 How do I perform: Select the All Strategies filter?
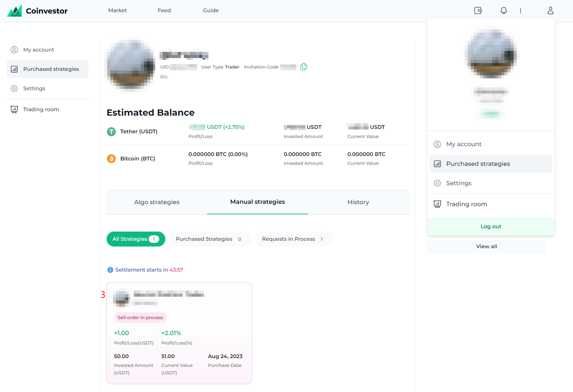click(136, 239)
